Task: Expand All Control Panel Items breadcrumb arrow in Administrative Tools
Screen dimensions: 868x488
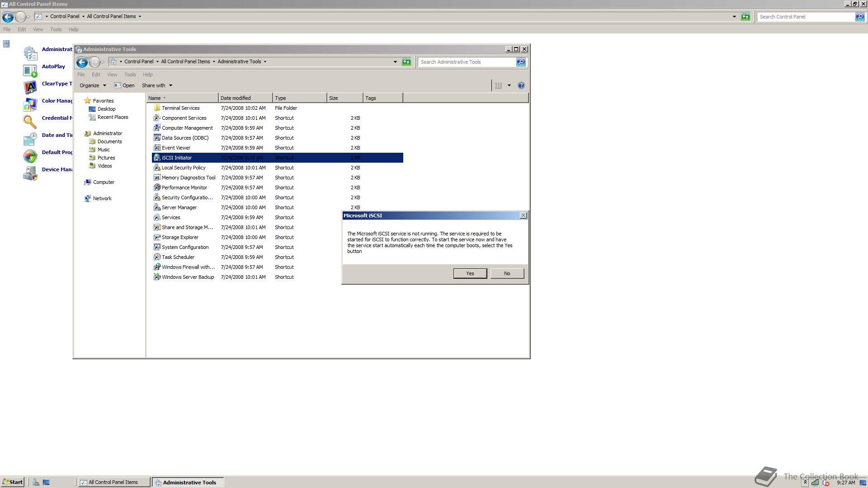Action: point(214,61)
